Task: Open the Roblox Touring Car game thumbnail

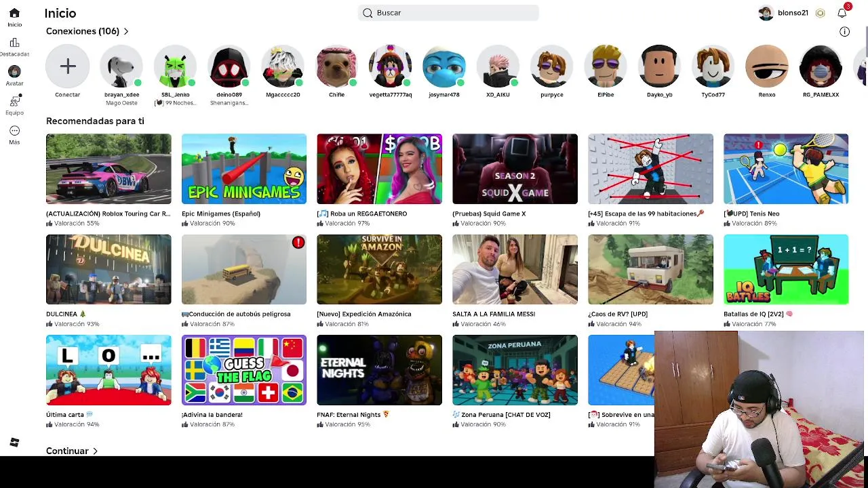Action: click(x=108, y=169)
